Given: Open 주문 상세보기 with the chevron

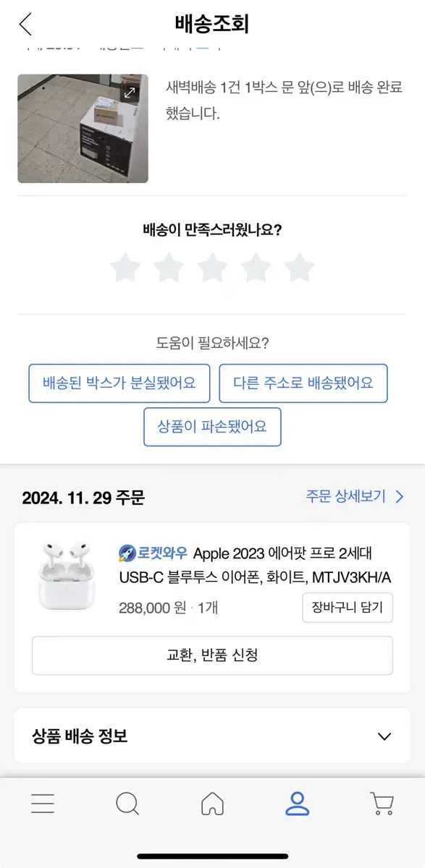Looking at the screenshot, I should pyautogui.click(x=355, y=497).
